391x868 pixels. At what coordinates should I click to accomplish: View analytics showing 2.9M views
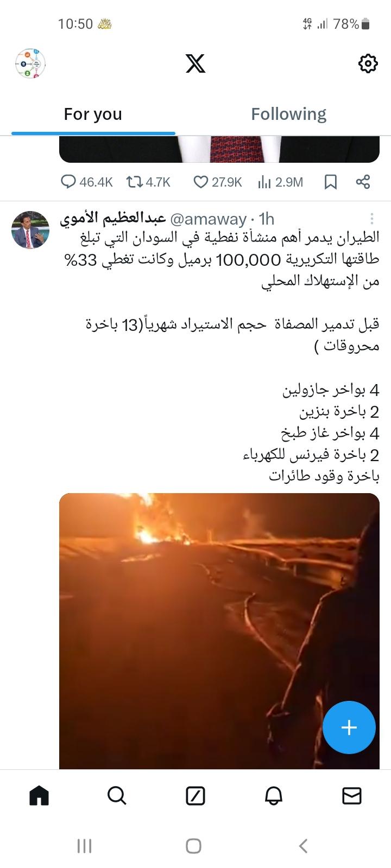click(x=280, y=182)
